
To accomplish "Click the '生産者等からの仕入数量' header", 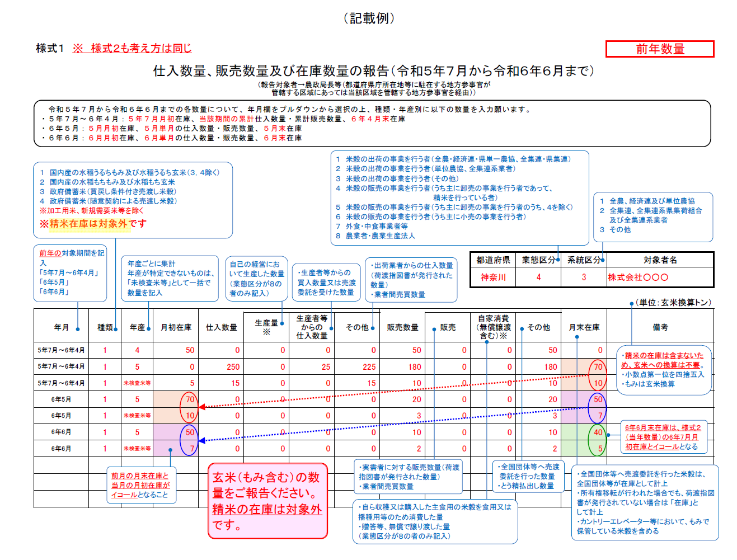I will [312, 327].
